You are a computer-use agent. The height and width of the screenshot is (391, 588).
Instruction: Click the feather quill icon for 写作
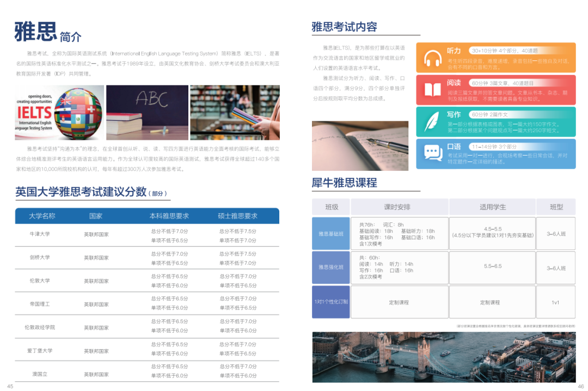point(433,121)
